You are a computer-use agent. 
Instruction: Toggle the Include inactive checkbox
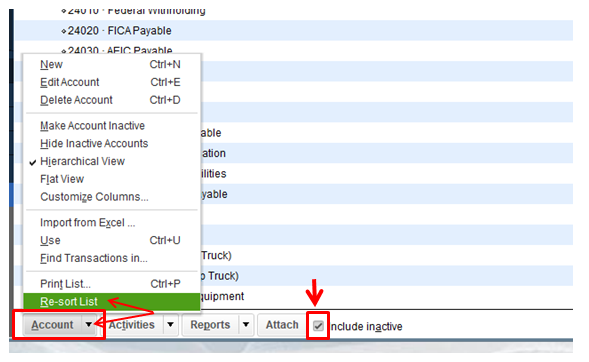click(x=318, y=326)
